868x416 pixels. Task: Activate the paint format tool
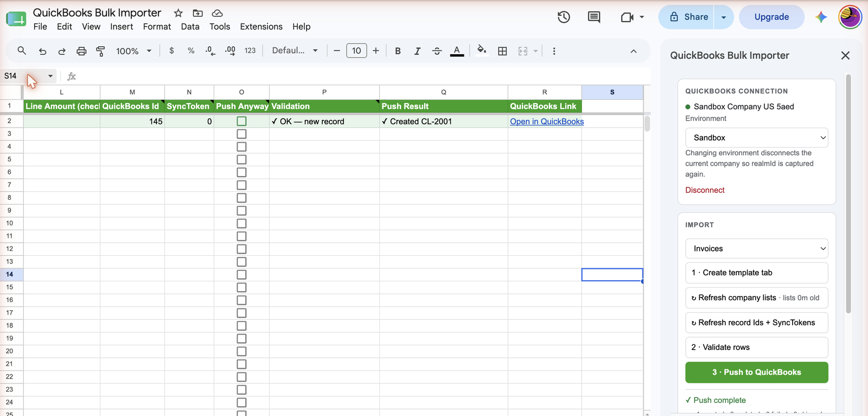pos(100,51)
